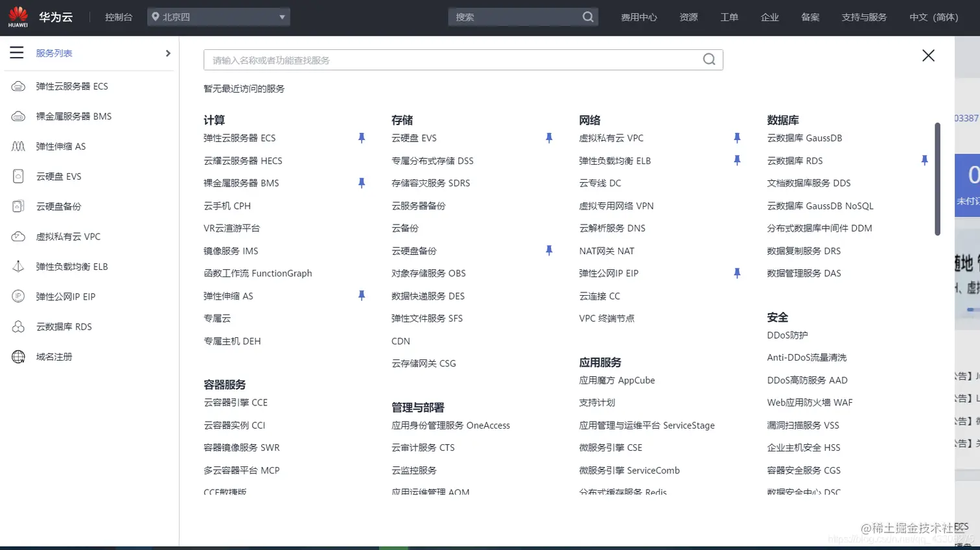The image size is (980, 550).
Task: Click the 弹性公网IP EIP sidebar icon
Action: click(x=18, y=295)
